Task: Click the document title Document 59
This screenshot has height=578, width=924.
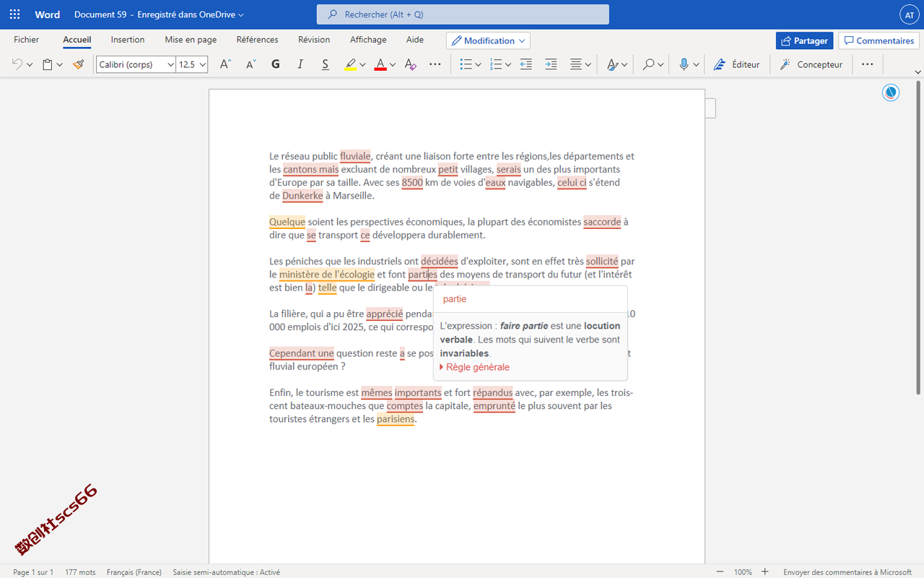Action: pyautogui.click(x=100, y=14)
